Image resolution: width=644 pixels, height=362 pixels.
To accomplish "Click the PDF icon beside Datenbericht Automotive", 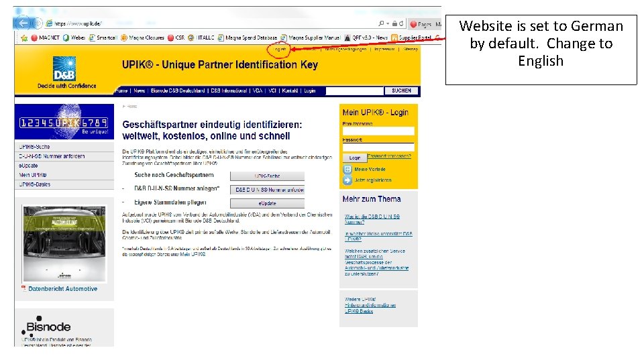I will [24, 288].
